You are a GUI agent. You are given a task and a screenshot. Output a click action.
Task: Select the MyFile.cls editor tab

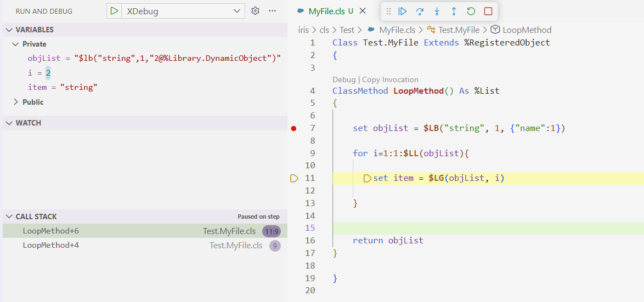[x=326, y=11]
